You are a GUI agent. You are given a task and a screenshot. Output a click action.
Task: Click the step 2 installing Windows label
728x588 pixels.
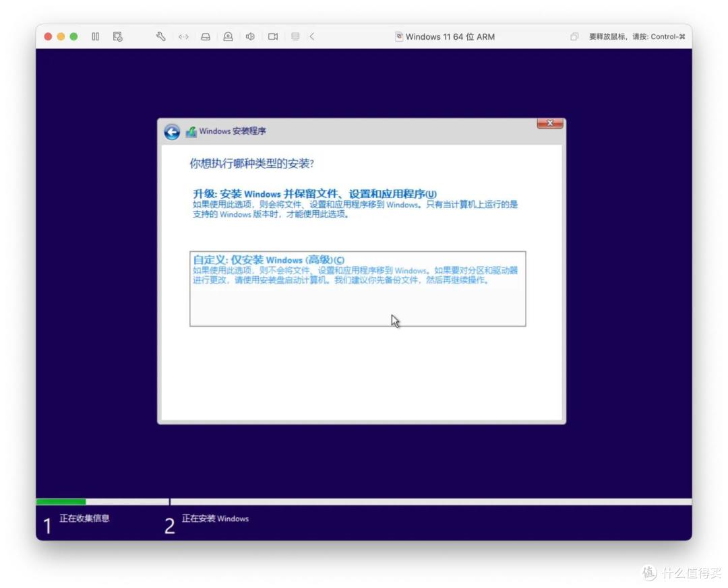[215, 519]
